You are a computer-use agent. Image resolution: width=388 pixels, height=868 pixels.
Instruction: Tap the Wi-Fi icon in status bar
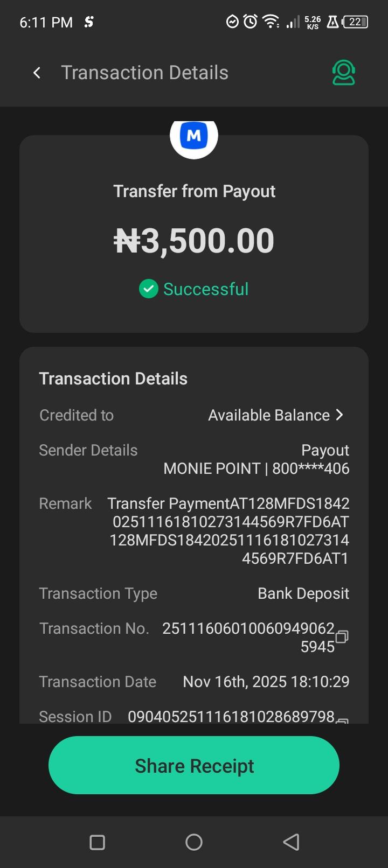tap(270, 22)
